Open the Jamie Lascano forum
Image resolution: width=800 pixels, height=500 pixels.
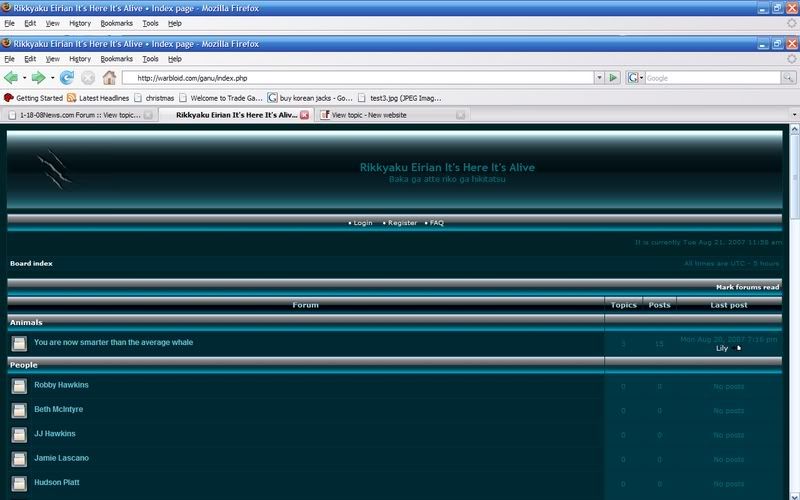coord(61,458)
